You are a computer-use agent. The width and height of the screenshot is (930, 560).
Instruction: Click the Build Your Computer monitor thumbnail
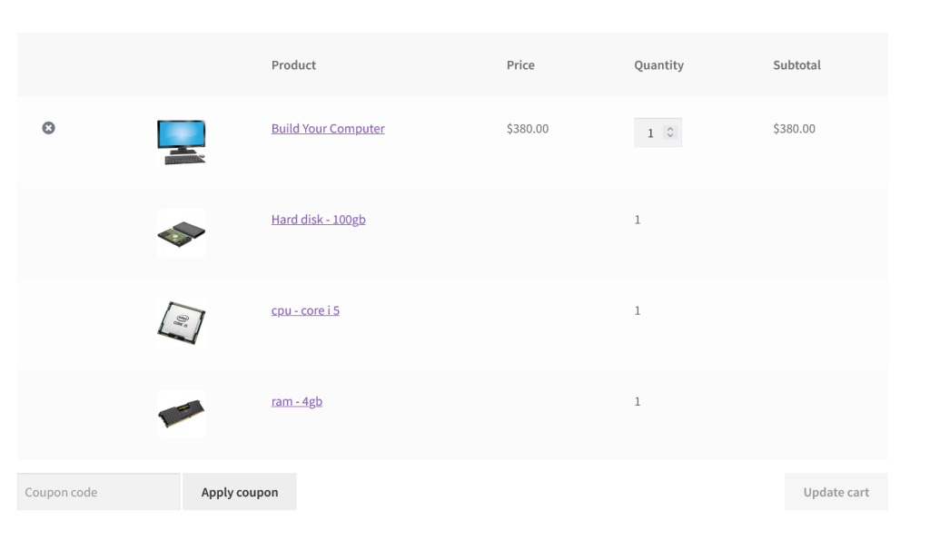(x=181, y=142)
